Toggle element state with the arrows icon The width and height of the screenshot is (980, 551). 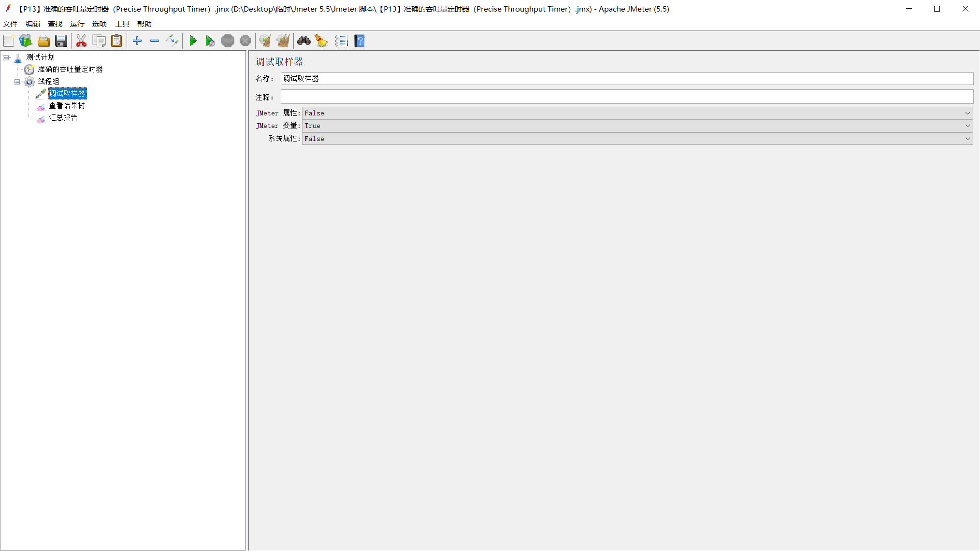(173, 41)
